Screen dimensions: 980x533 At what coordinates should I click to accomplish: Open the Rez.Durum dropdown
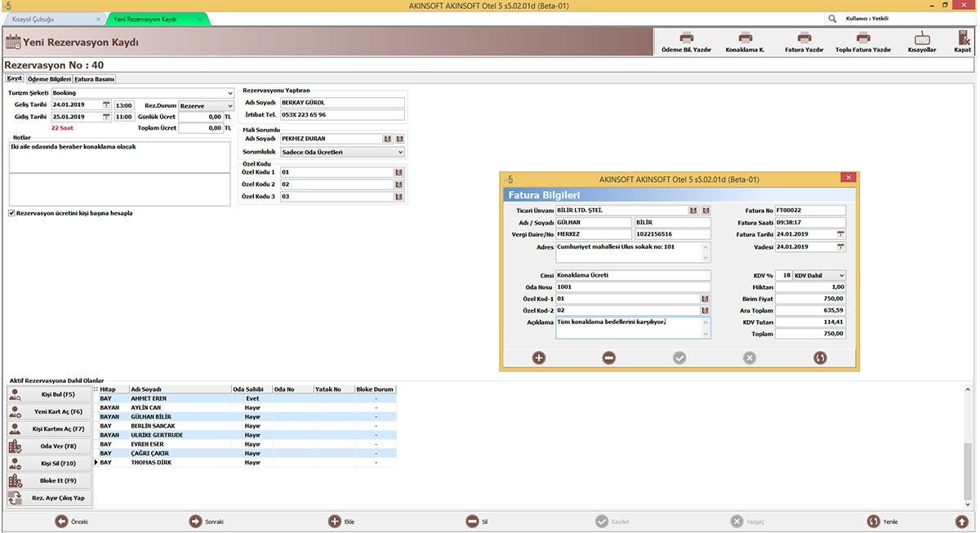pyautogui.click(x=229, y=105)
